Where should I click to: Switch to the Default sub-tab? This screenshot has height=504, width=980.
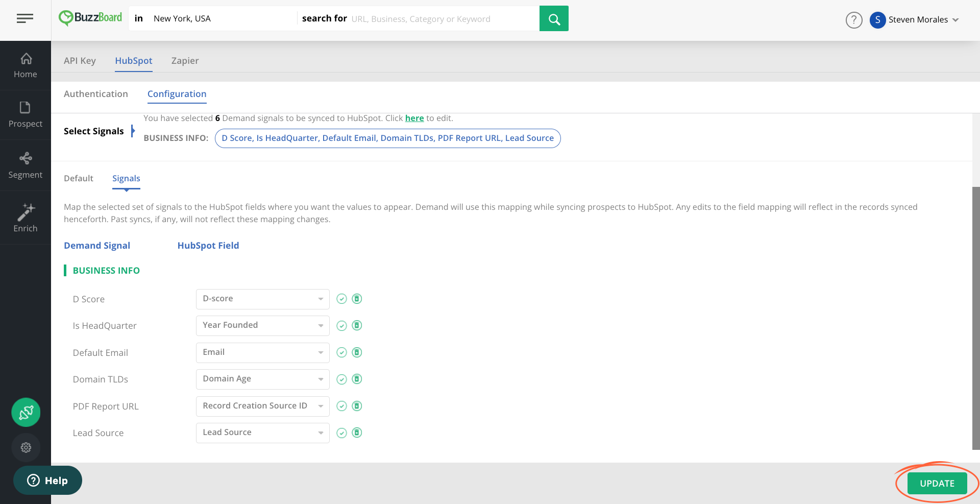[79, 178]
